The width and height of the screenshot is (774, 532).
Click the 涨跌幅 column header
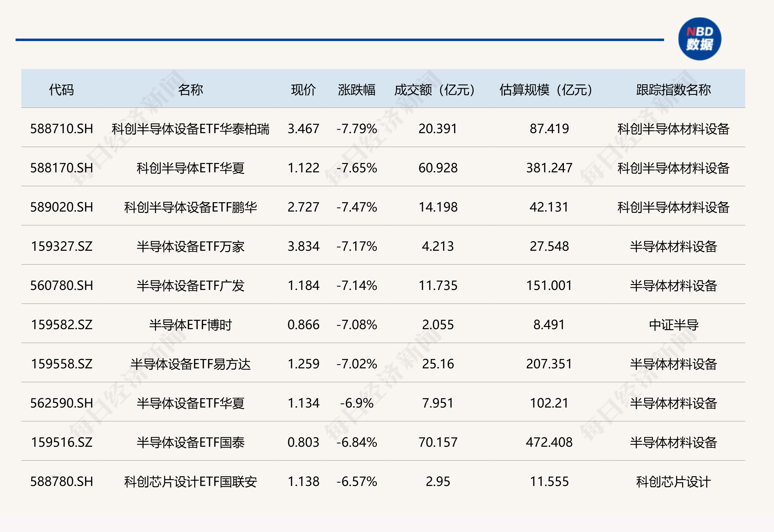point(356,90)
